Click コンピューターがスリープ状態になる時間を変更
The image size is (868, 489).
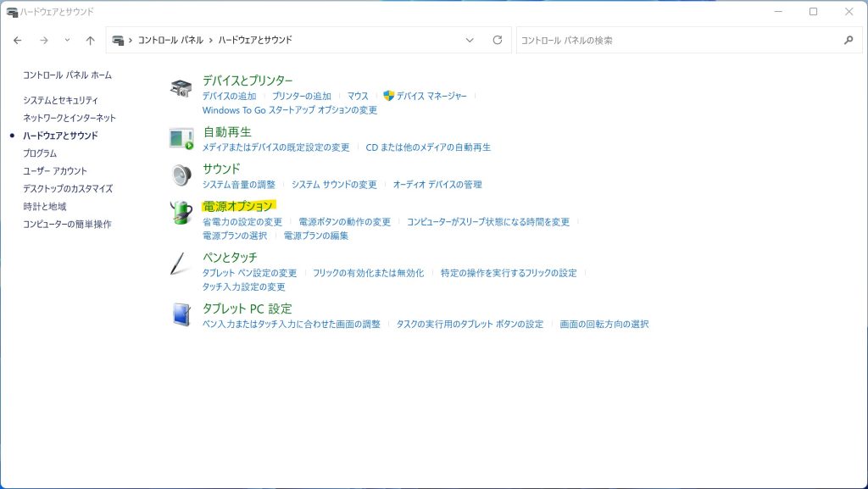click(x=488, y=222)
